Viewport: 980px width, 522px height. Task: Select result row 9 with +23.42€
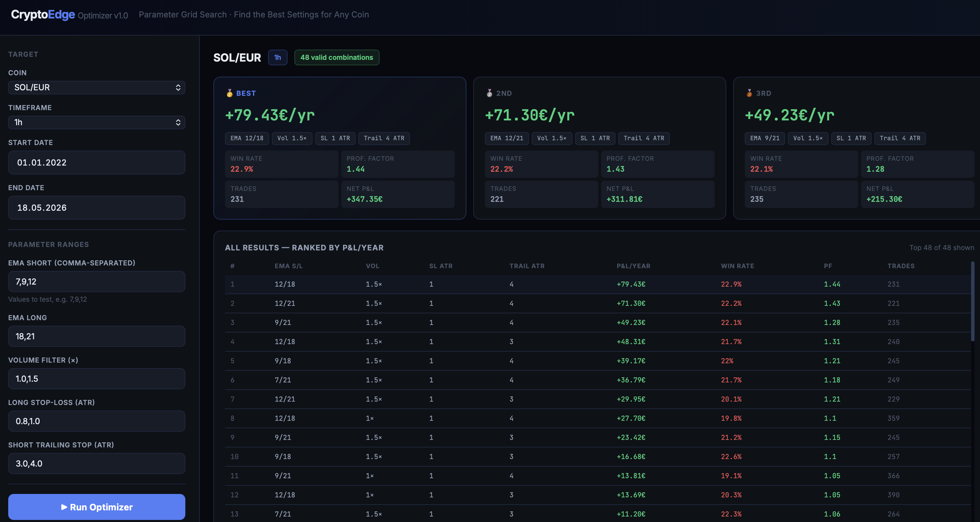click(x=598, y=438)
